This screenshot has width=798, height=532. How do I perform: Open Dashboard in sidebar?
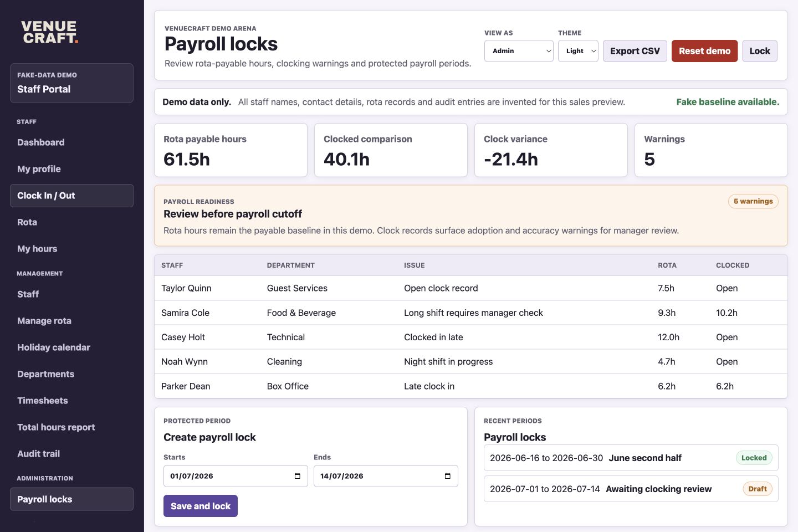pyautogui.click(x=71, y=142)
